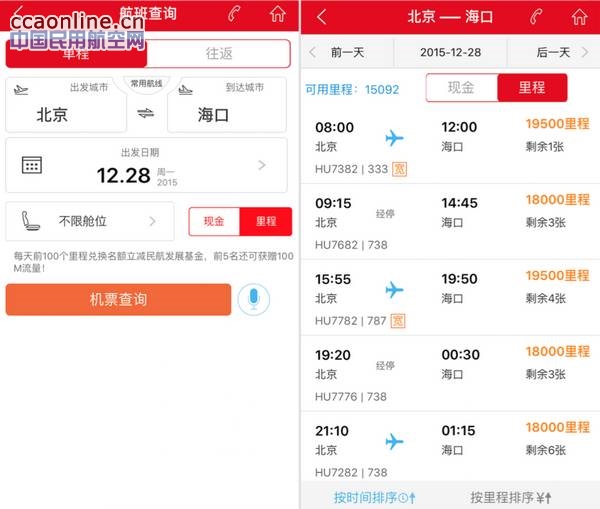Go to 前一天 previous day

pyautogui.click(x=347, y=52)
